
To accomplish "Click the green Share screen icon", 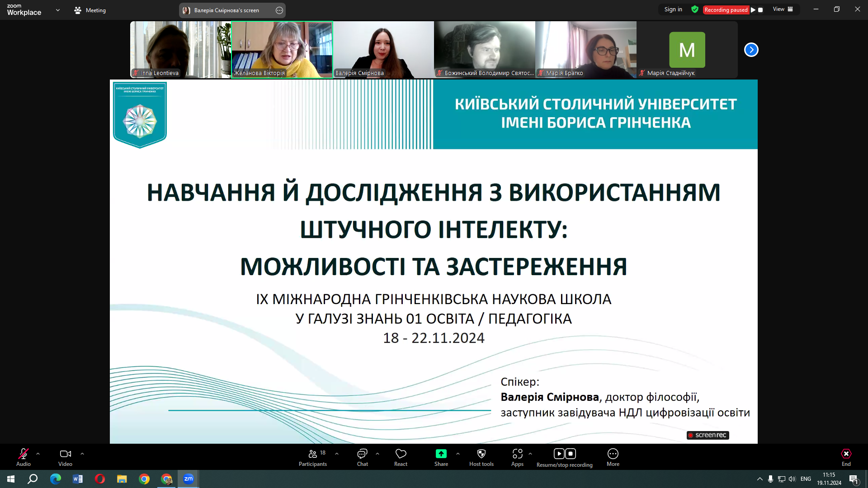I will pyautogui.click(x=441, y=454).
